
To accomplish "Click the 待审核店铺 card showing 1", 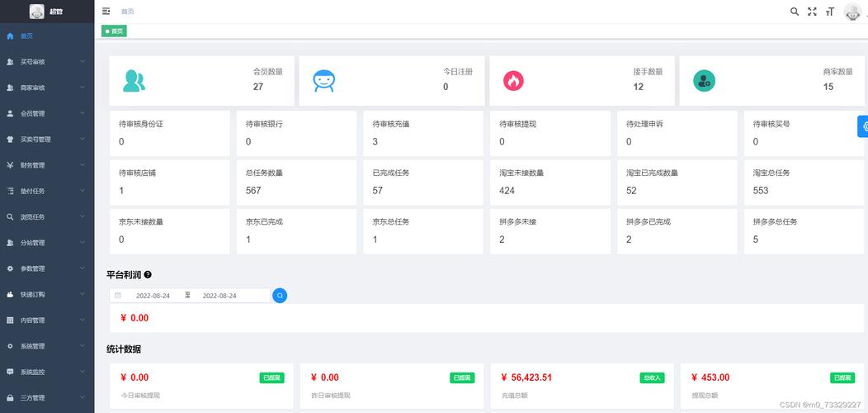I will [169, 183].
